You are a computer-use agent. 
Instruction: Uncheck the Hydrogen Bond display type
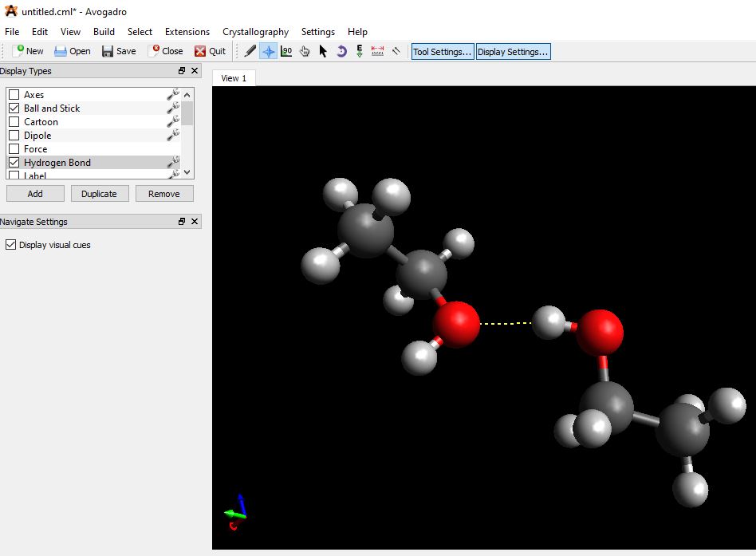point(14,163)
